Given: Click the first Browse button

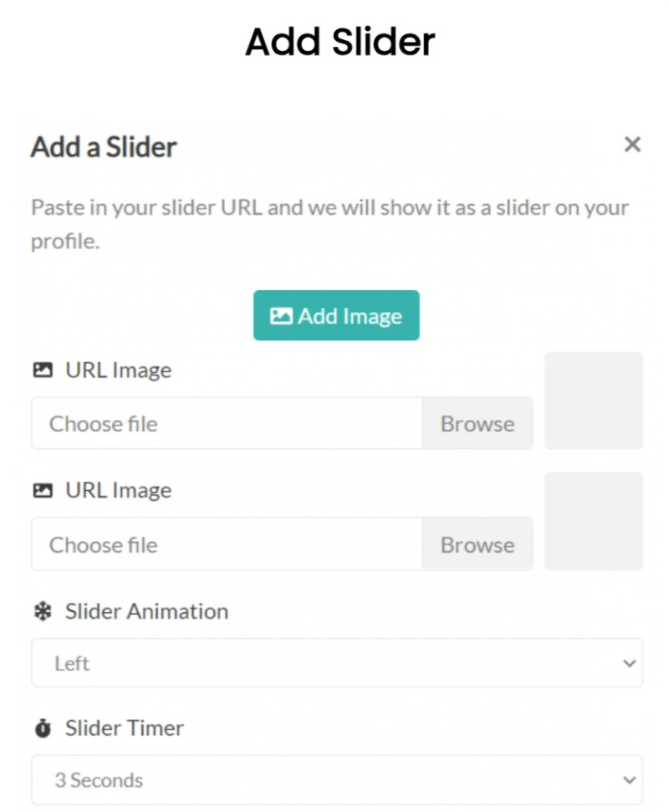Looking at the screenshot, I should pos(477,423).
